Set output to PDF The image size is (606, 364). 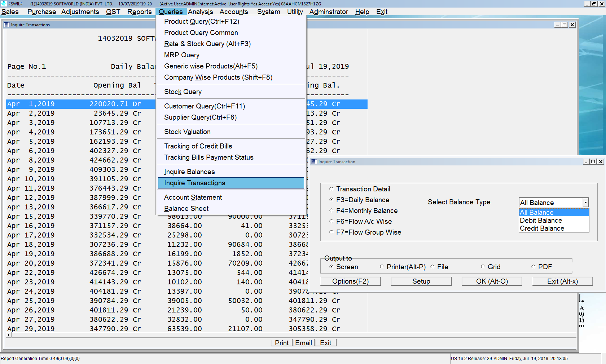533,267
